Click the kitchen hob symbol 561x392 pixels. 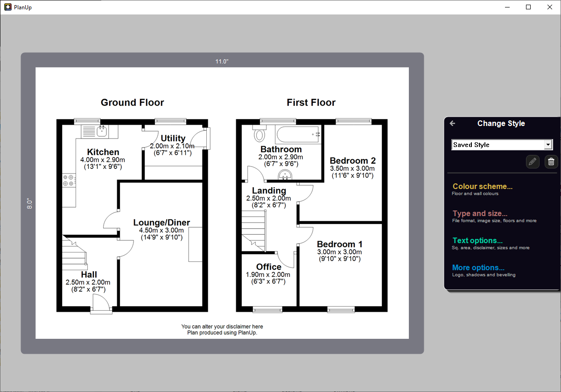(x=69, y=180)
